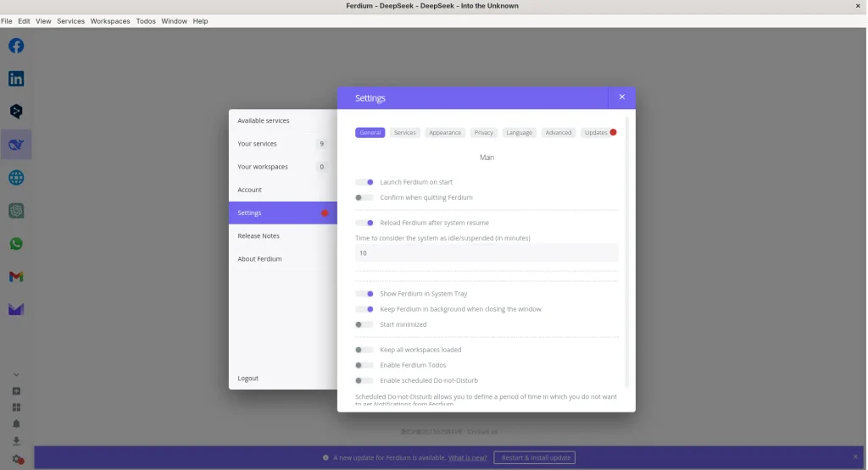
Task: Switch to the General settings tab
Action: click(x=370, y=133)
